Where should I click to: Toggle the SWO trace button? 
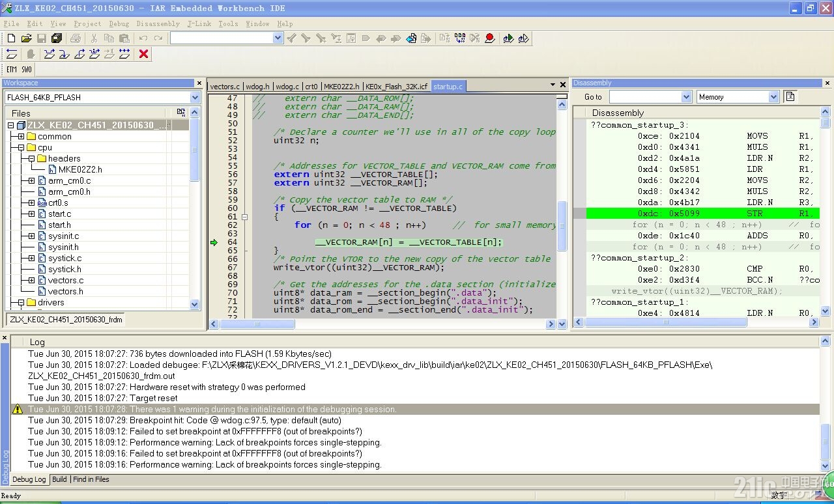[x=27, y=70]
